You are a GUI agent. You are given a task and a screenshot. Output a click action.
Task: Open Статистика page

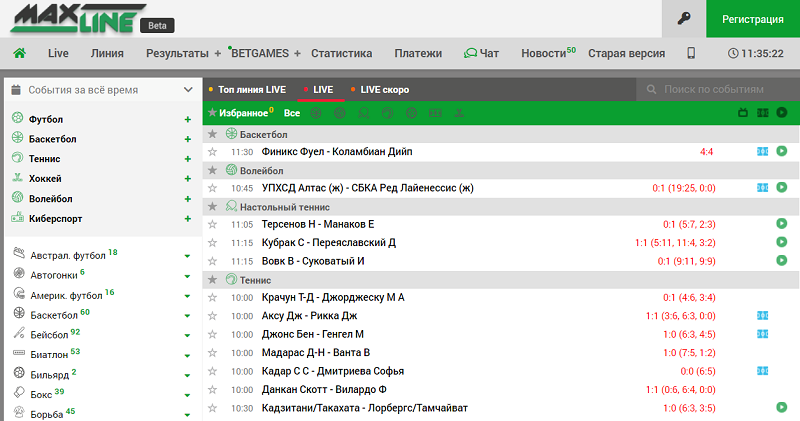[341, 53]
